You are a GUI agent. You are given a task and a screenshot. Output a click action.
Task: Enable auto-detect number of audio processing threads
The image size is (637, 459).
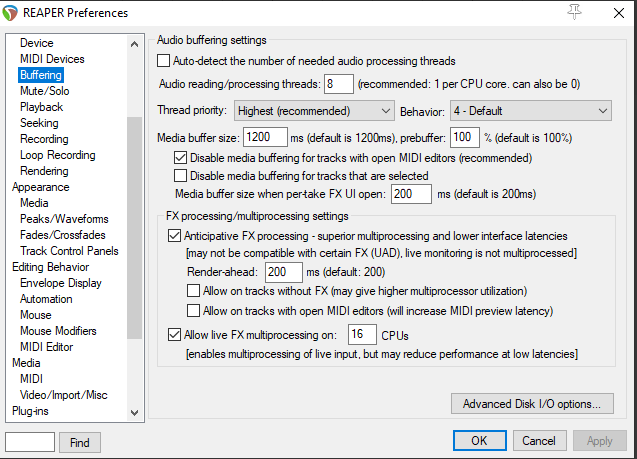tap(163, 61)
